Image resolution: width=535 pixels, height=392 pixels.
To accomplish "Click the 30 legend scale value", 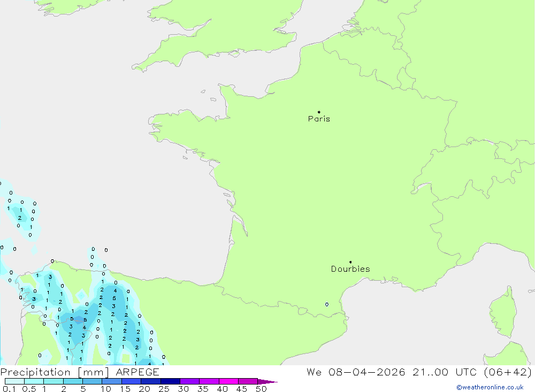I will pos(184,389).
